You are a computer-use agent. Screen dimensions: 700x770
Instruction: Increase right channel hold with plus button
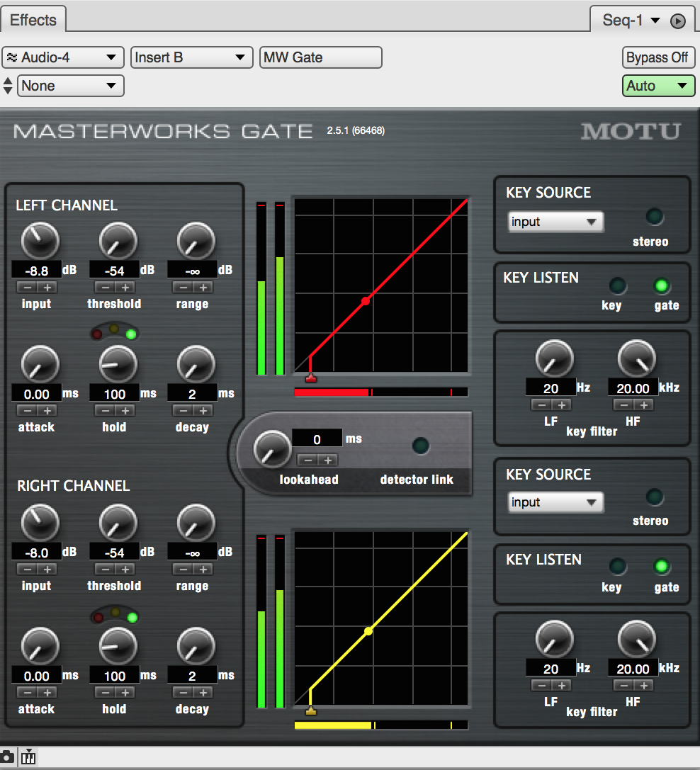coord(125,692)
